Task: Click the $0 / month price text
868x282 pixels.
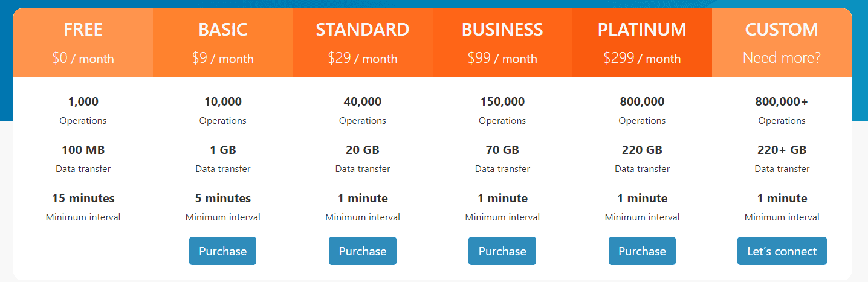Action: [83, 58]
